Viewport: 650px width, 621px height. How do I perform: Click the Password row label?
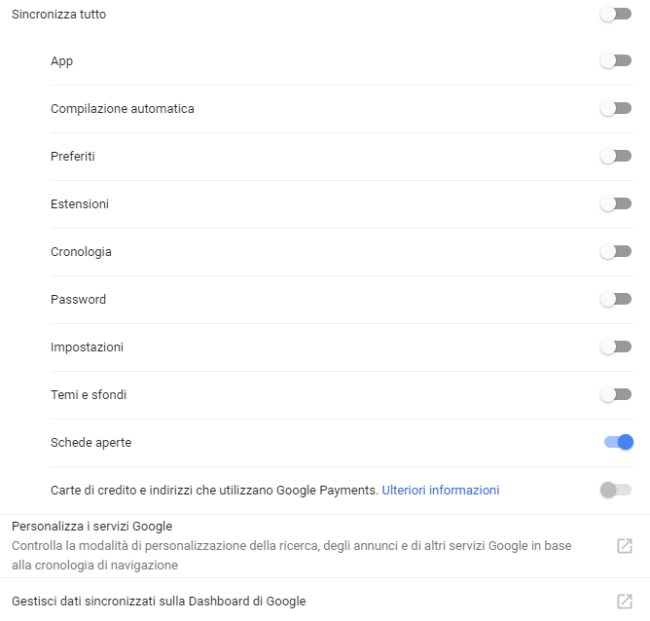(x=78, y=299)
